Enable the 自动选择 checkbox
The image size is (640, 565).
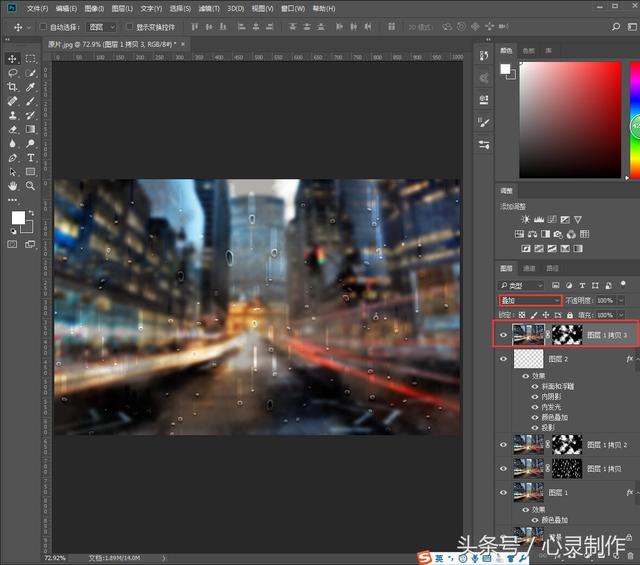click(45, 27)
